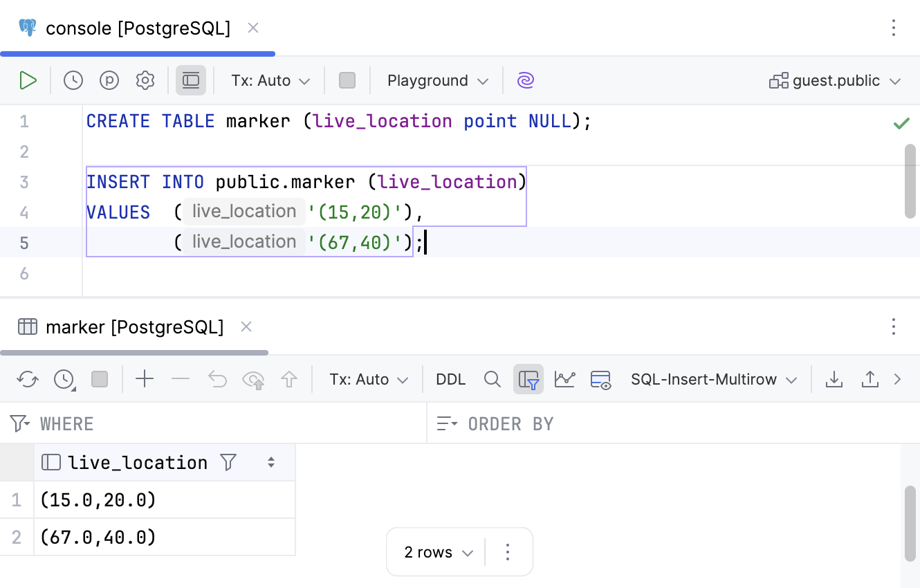The image size is (920, 588).
Task: Open the show chart icon
Action: [x=564, y=379]
